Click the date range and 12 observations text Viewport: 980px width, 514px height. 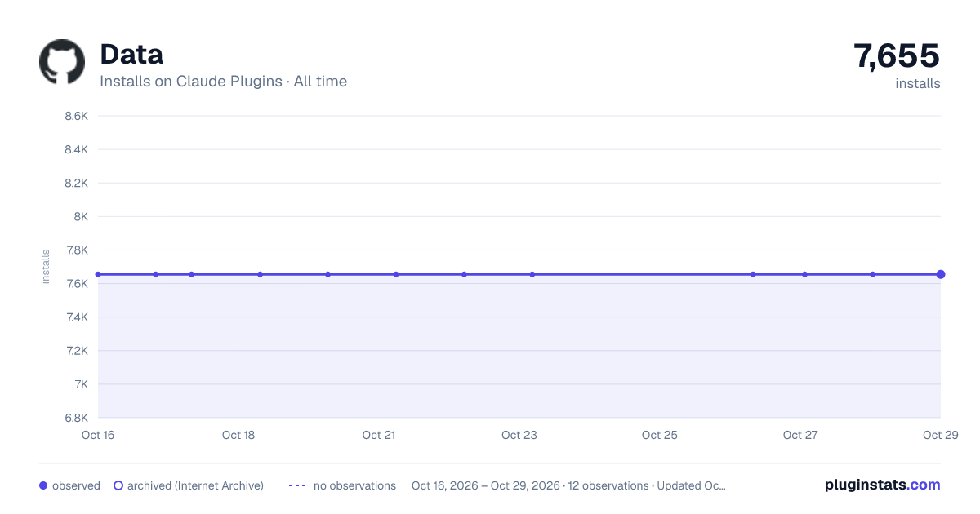(x=568, y=485)
